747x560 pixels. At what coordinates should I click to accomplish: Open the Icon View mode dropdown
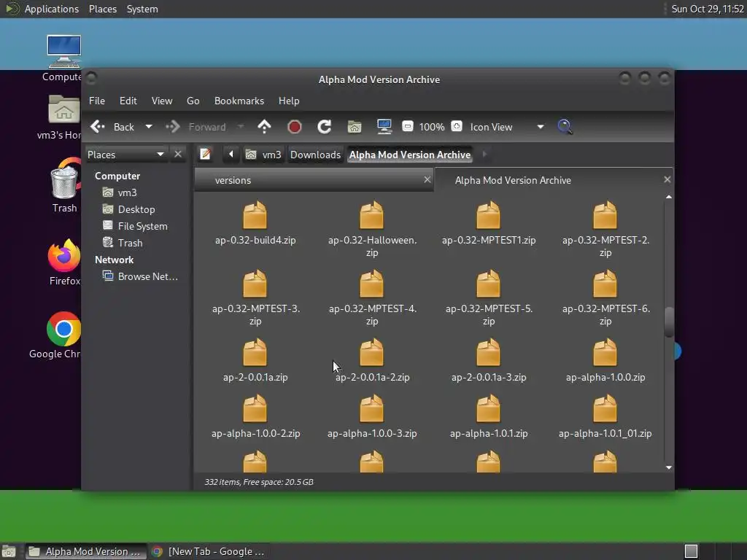[507, 127]
